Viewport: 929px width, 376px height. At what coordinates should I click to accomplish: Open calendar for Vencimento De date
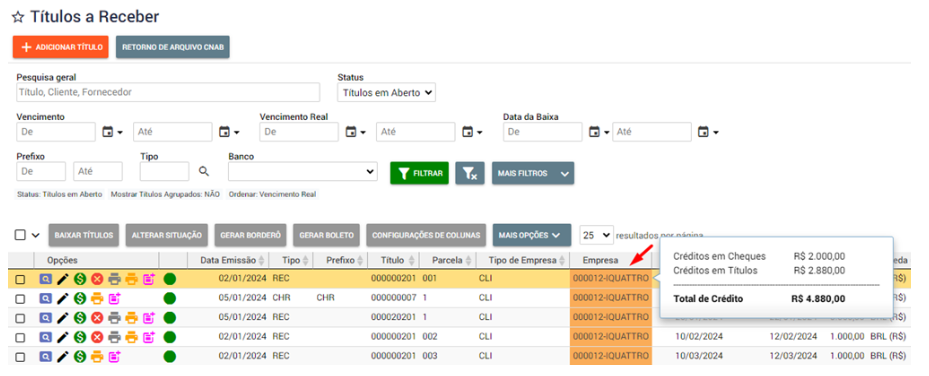click(x=112, y=132)
